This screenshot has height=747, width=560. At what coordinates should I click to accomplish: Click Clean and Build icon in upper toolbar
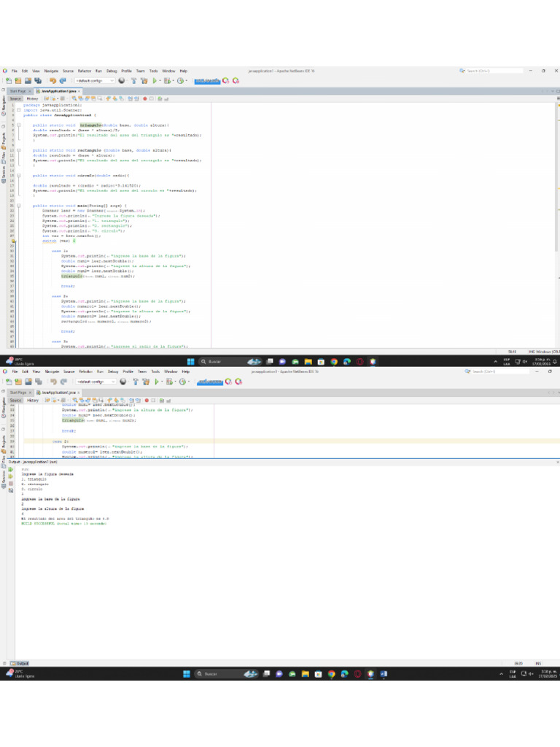click(144, 81)
